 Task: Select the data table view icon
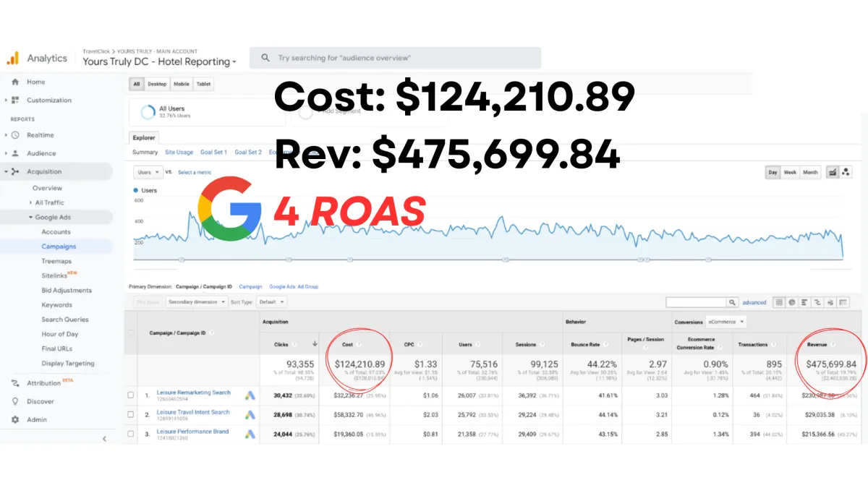779,302
